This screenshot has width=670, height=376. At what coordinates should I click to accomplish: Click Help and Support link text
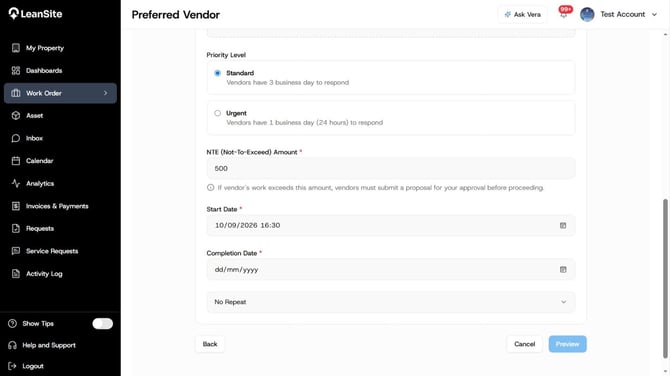coord(49,345)
